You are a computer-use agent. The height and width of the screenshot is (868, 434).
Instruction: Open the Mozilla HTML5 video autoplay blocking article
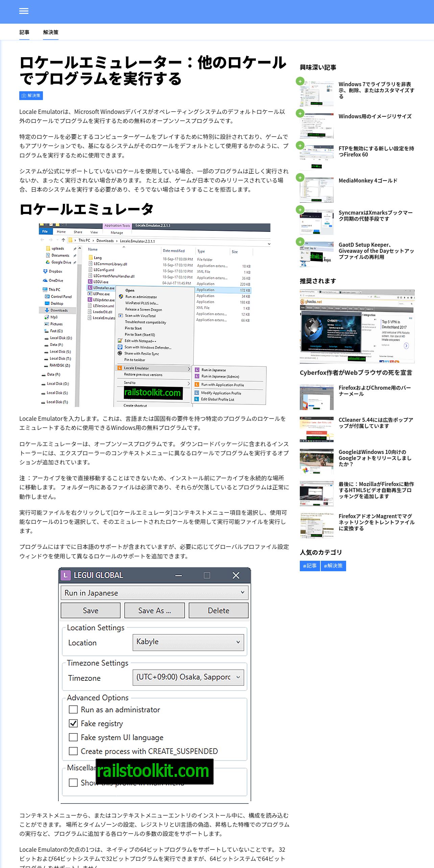(376, 490)
